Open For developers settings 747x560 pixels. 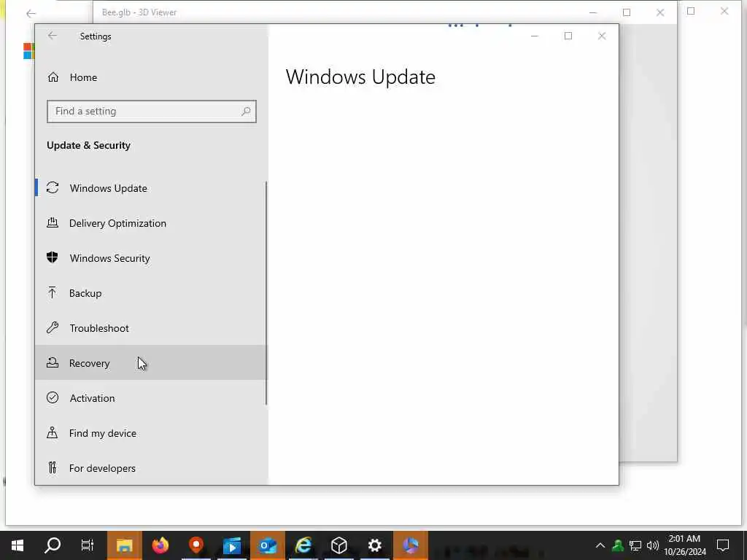point(150,467)
